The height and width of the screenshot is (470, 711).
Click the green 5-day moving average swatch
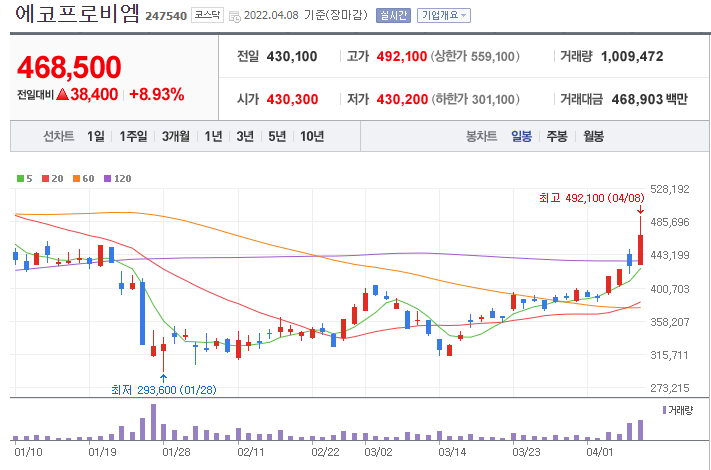click(x=20, y=179)
